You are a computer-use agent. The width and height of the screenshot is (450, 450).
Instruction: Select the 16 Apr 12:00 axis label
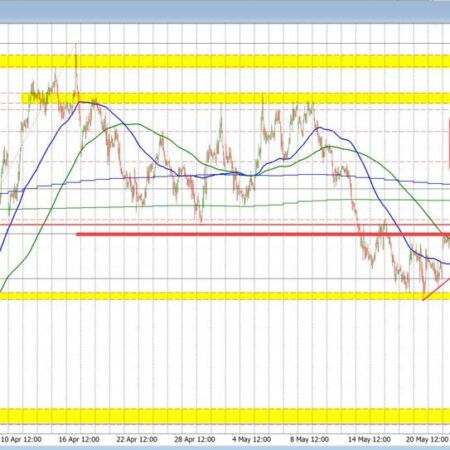79,439
